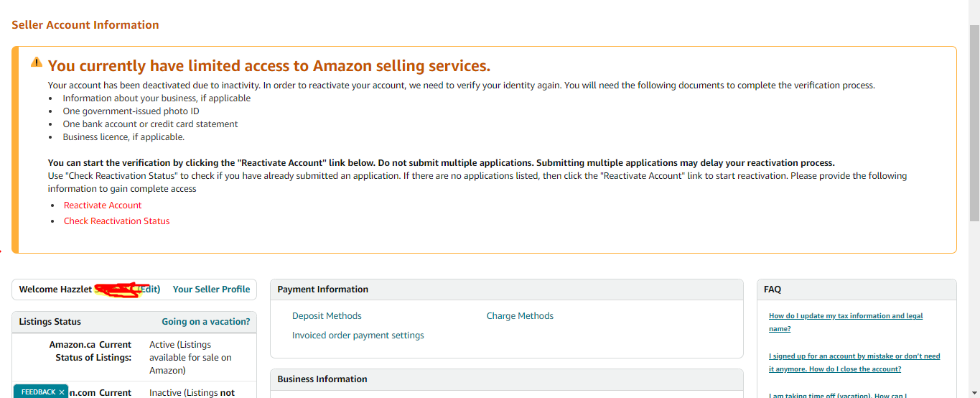Open Deposit Methods
The height and width of the screenshot is (398, 980).
(327, 316)
